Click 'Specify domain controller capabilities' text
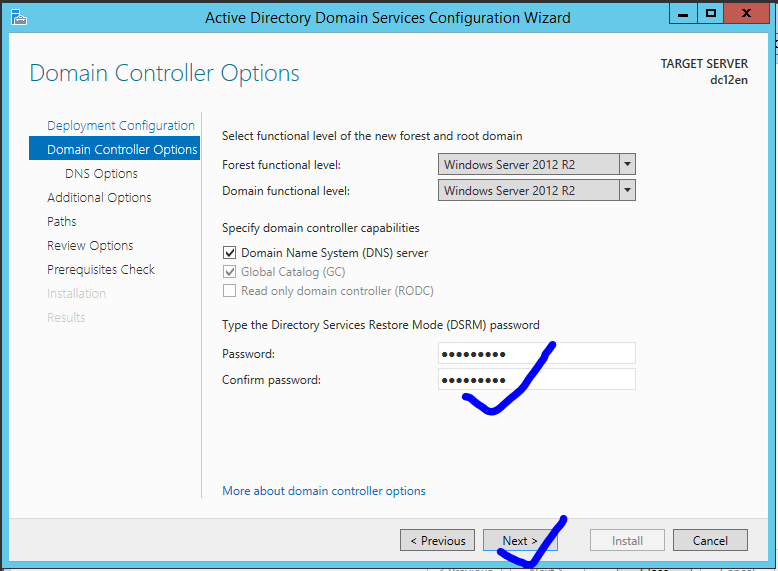This screenshot has width=778, height=571. [321, 228]
